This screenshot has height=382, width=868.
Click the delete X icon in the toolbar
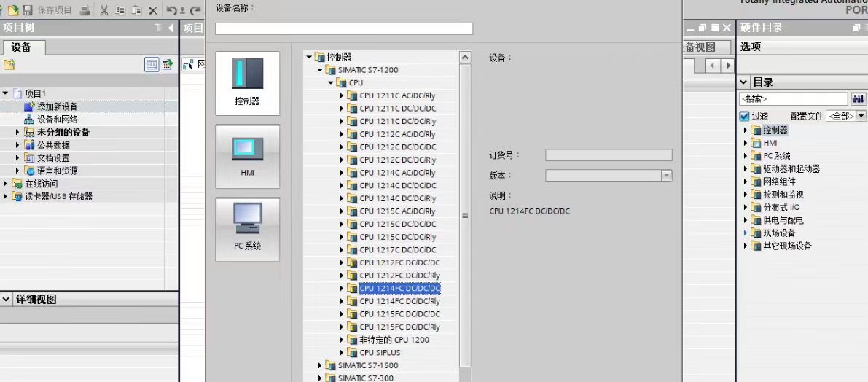point(153,10)
